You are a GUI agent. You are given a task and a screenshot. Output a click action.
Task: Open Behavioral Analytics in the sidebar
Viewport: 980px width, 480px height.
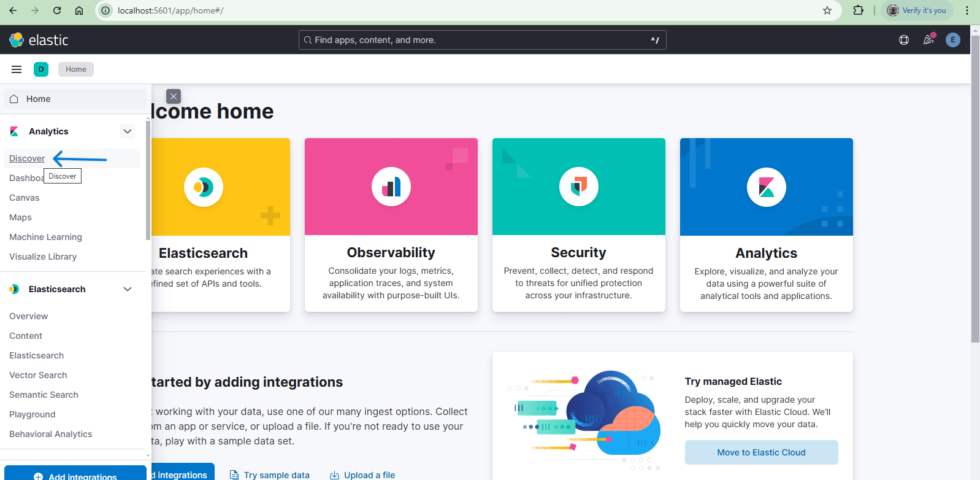[50, 434]
